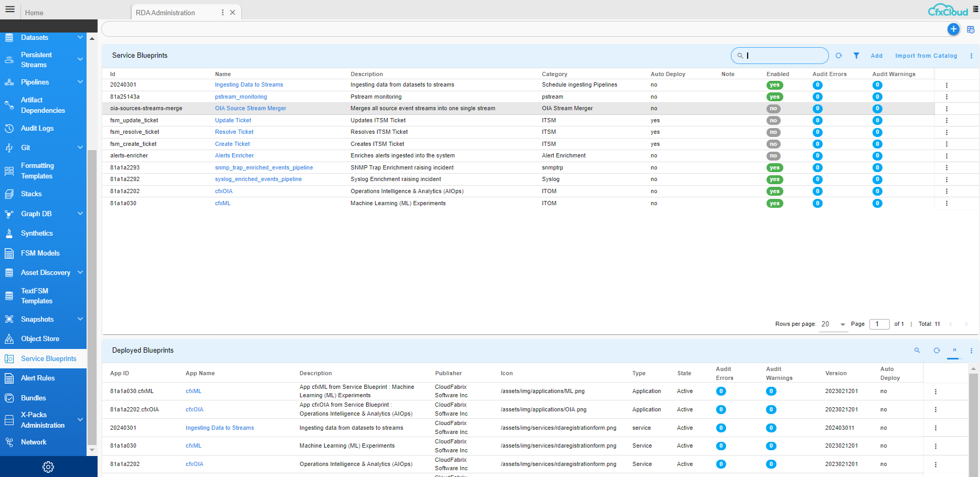Toggle Enabled status of the cfxML blueprint
980x477 pixels.
tap(774, 204)
